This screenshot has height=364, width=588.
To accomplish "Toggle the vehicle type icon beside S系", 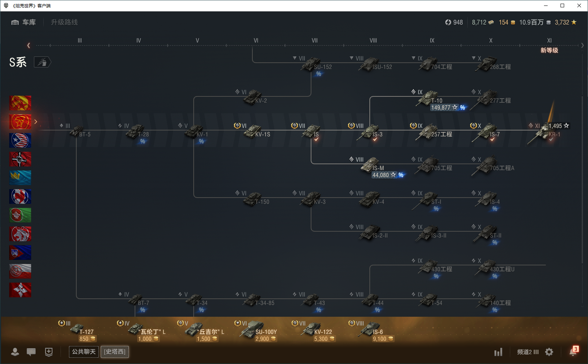I will click(x=43, y=62).
